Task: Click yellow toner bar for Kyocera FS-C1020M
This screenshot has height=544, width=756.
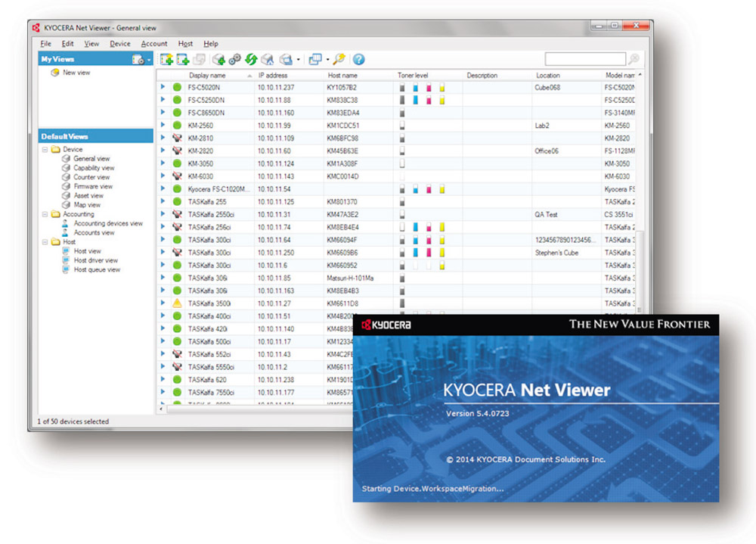Action: [442, 189]
